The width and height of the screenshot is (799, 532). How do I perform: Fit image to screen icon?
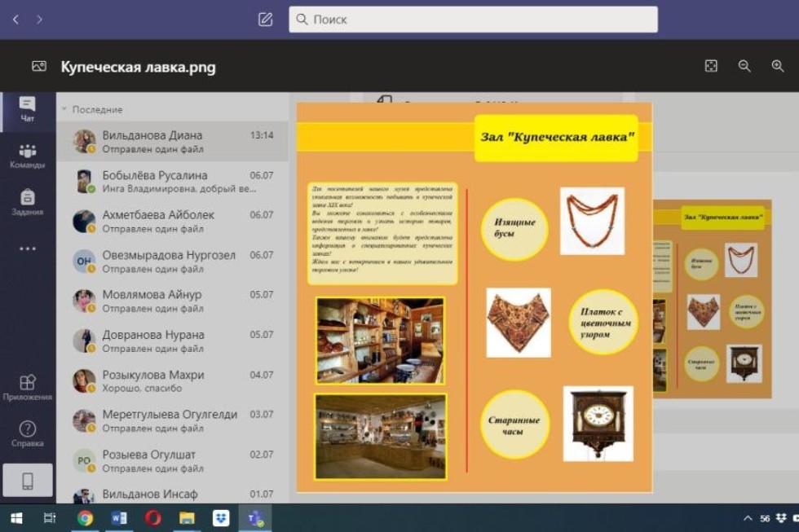point(710,67)
